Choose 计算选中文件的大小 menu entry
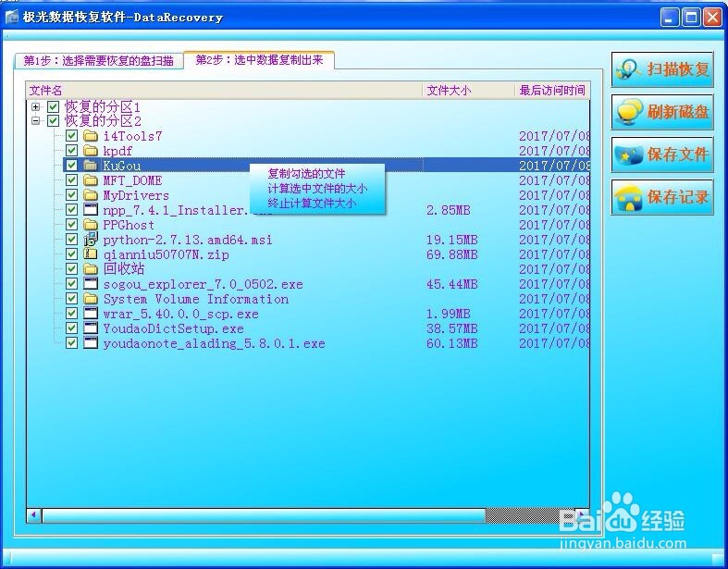Viewport: 728px width, 569px height. tap(317, 189)
